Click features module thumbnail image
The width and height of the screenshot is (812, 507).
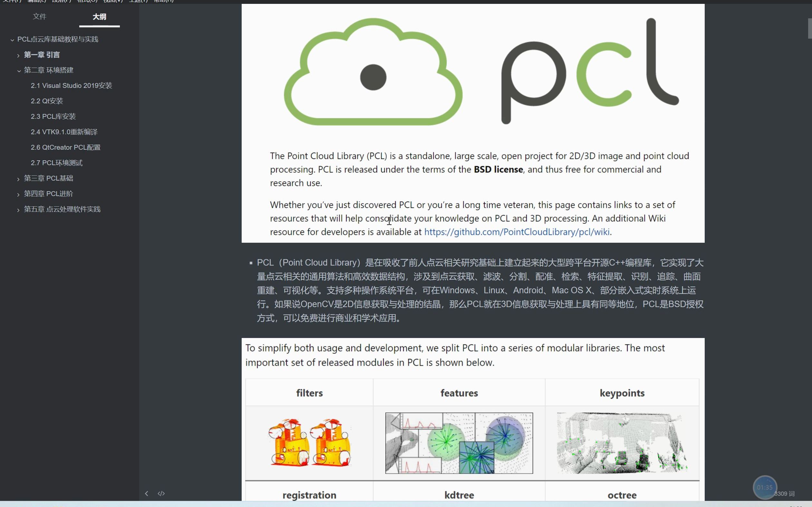tap(459, 443)
